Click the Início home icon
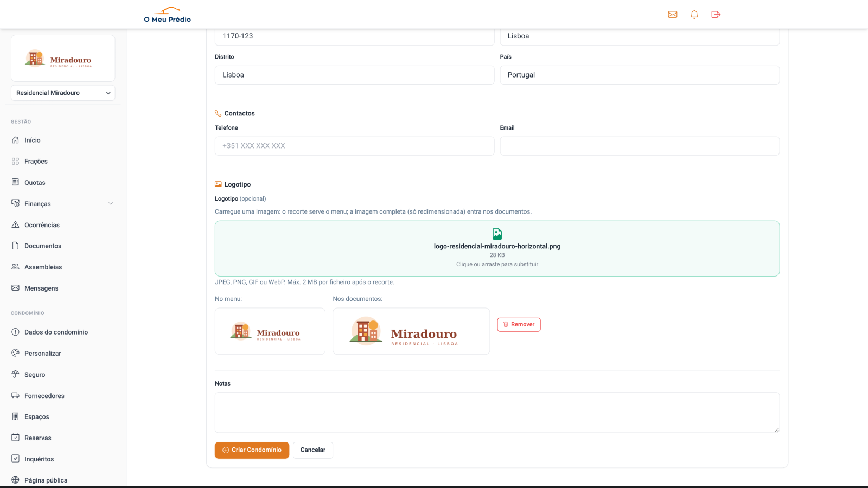 tap(15, 140)
